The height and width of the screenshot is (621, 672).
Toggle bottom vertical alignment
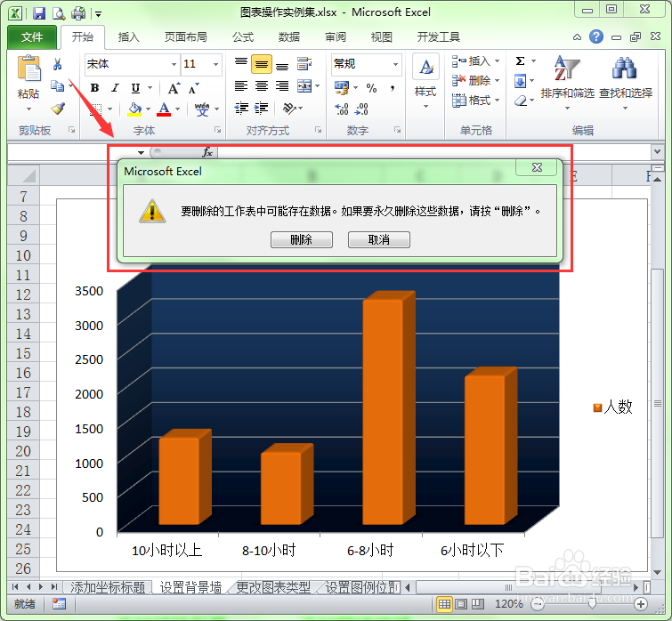(x=282, y=65)
